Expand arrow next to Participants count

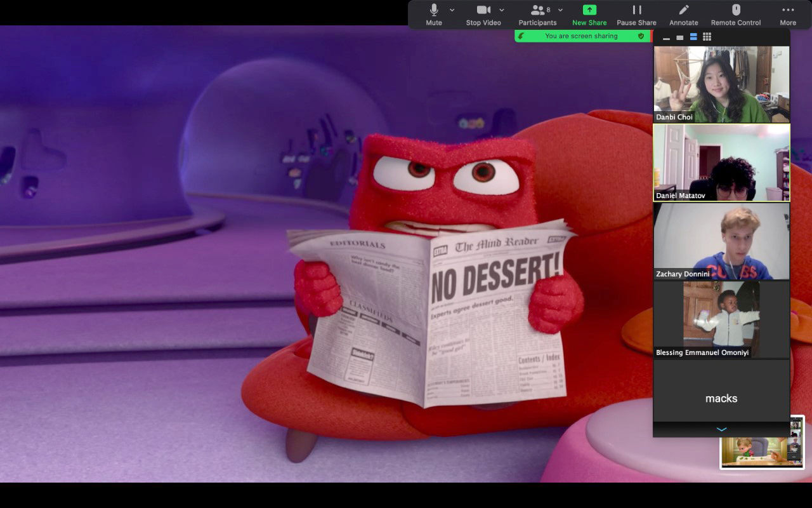point(560,10)
